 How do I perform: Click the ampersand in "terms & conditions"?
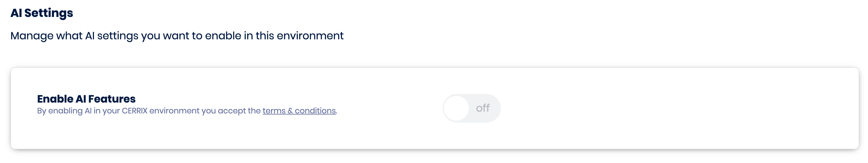pyautogui.click(x=290, y=111)
